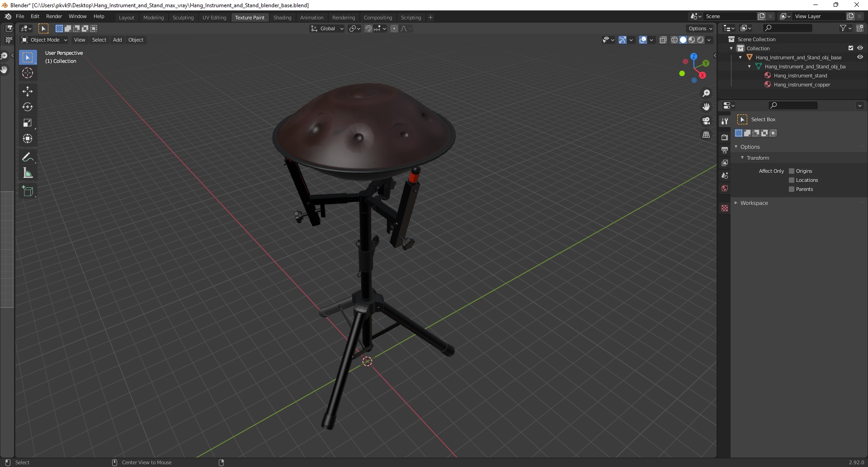Open the Global transform orientation dropdown

327,29
